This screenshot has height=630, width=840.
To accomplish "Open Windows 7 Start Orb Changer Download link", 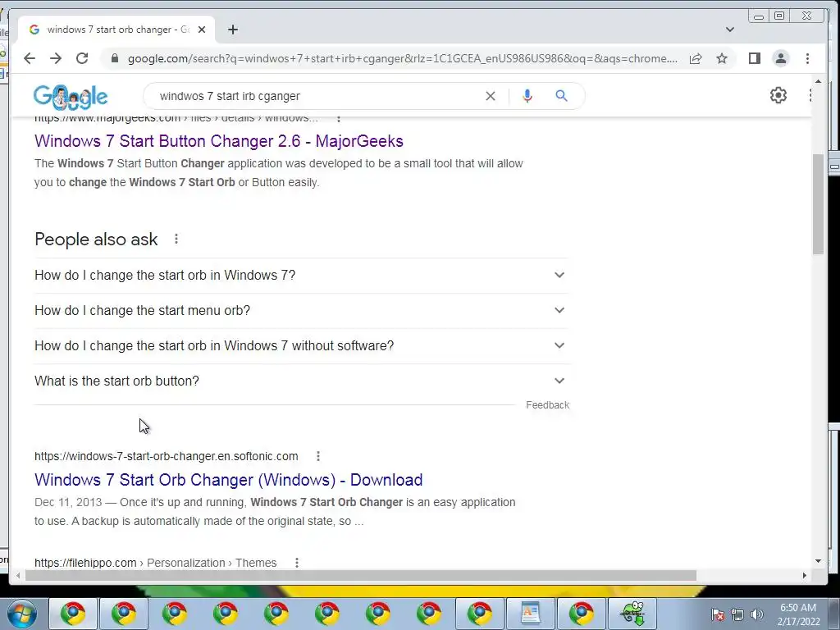I will click(x=228, y=479).
